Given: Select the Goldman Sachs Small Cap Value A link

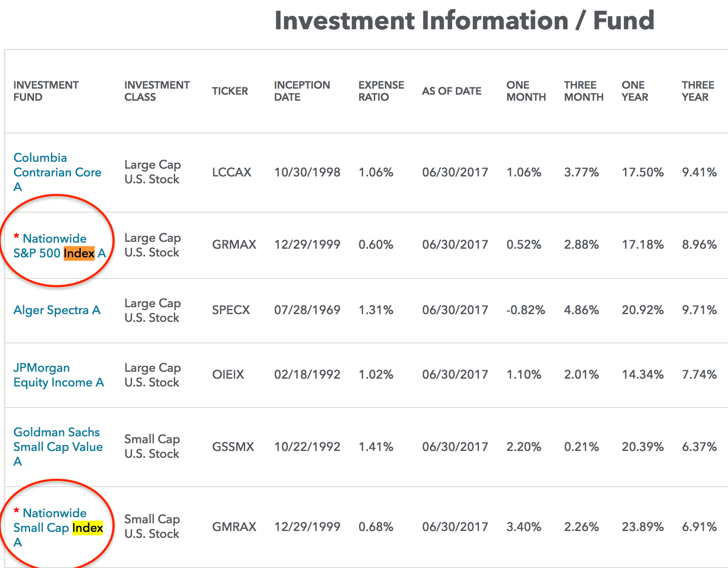Looking at the screenshot, I should pos(58,447).
